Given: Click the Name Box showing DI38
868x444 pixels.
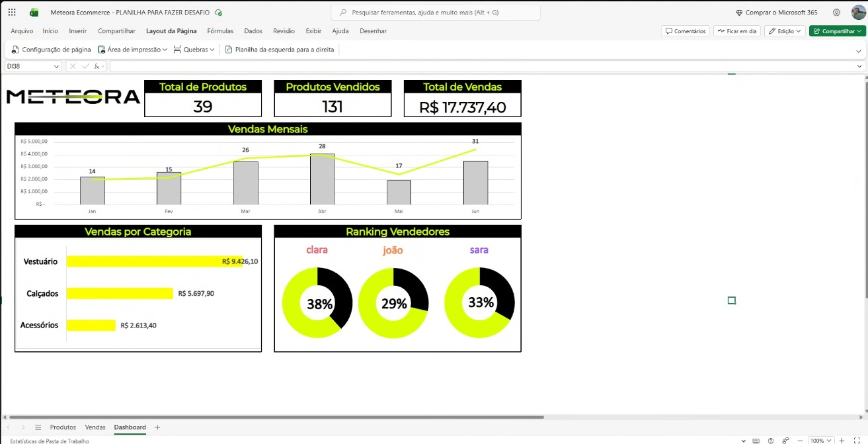Looking at the screenshot, I should click(x=28, y=66).
